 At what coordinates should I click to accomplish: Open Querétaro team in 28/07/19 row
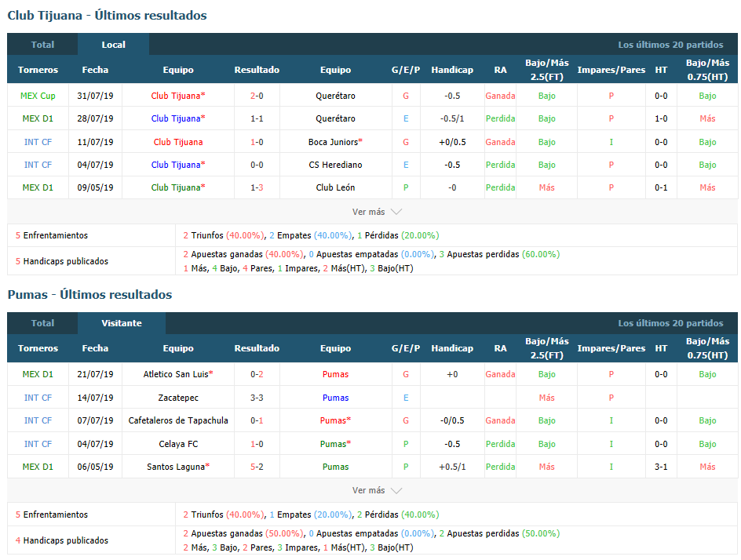pos(335,118)
